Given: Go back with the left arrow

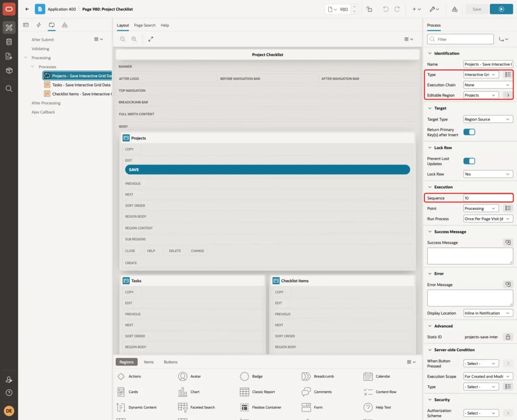Looking at the screenshot, I should (27, 9).
